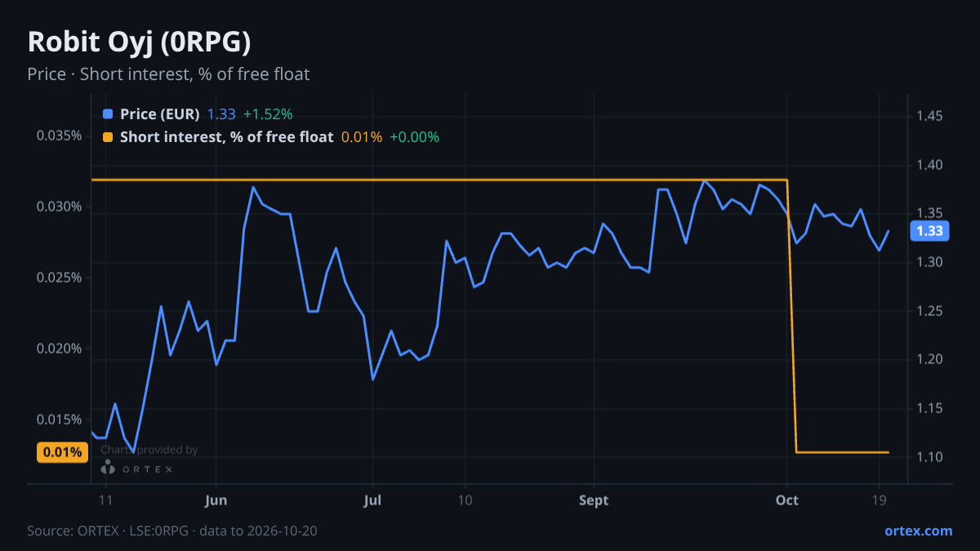Click the 0.035% left axis label
The width and height of the screenshot is (980, 551).
tap(59, 135)
